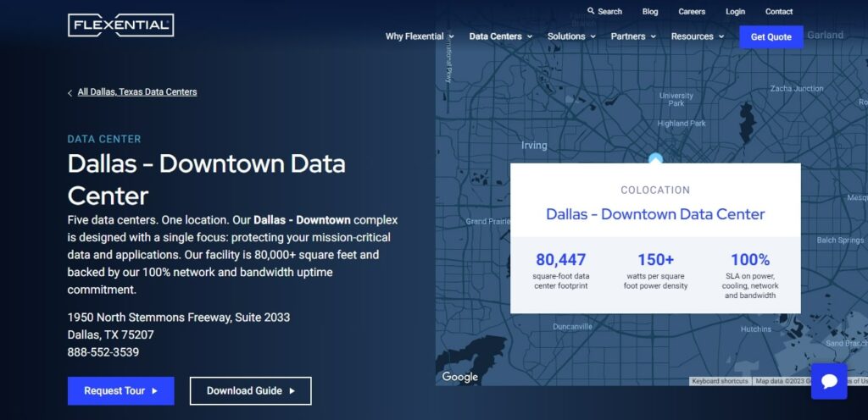Screen dimensions: 868x420
Task: Expand the Resources dropdown arrow
Action: [x=721, y=36]
